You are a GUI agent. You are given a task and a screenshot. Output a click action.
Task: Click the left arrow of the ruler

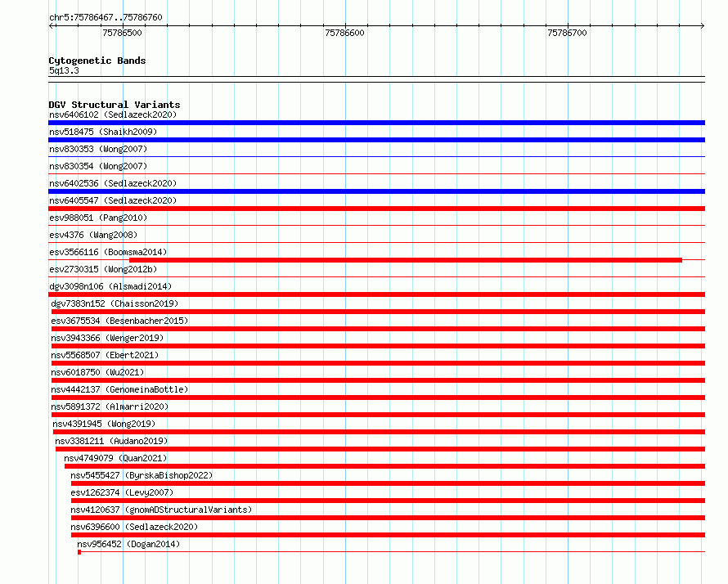[x=52, y=26]
